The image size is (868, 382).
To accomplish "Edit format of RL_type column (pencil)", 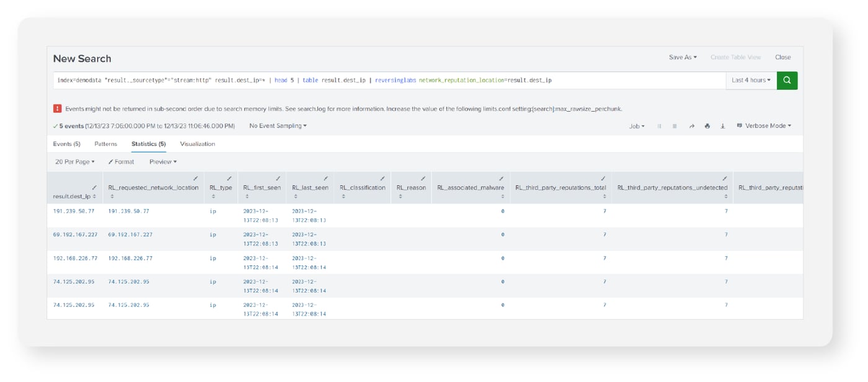I will click(229, 179).
